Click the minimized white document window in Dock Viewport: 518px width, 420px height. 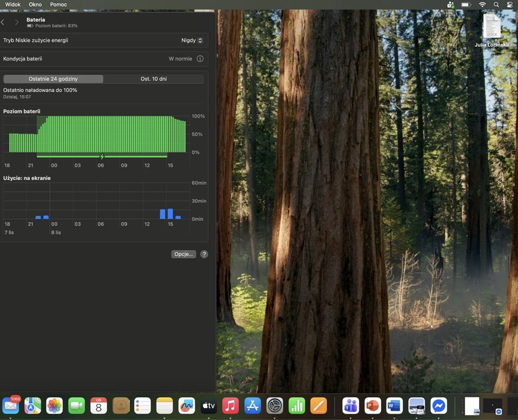[x=472, y=406]
